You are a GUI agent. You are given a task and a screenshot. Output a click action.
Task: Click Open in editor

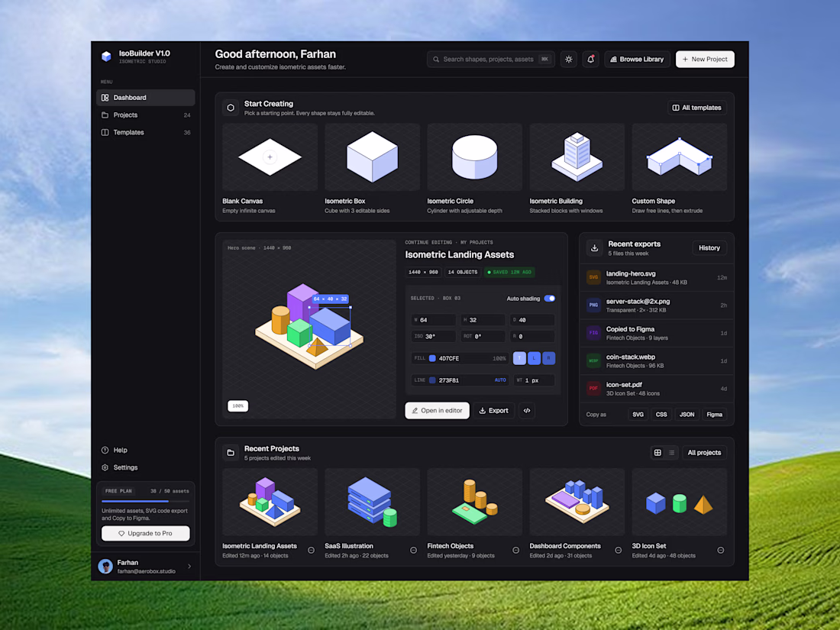(437, 411)
